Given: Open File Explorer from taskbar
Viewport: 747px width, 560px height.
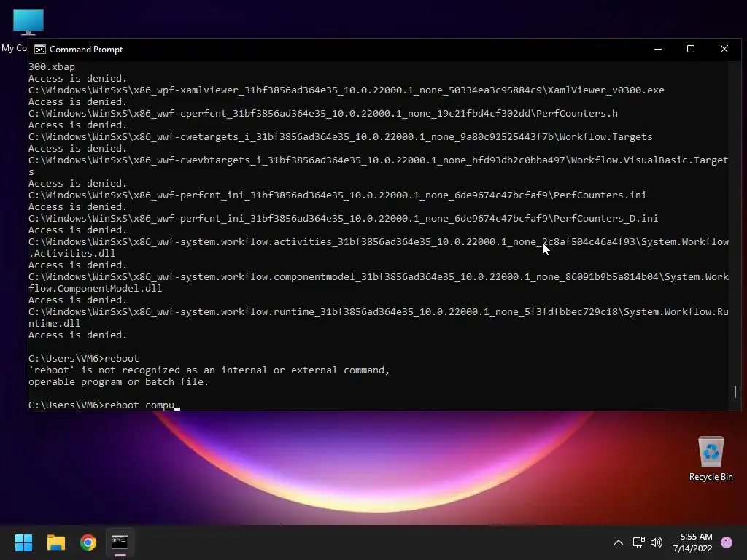Looking at the screenshot, I should (55, 542).
